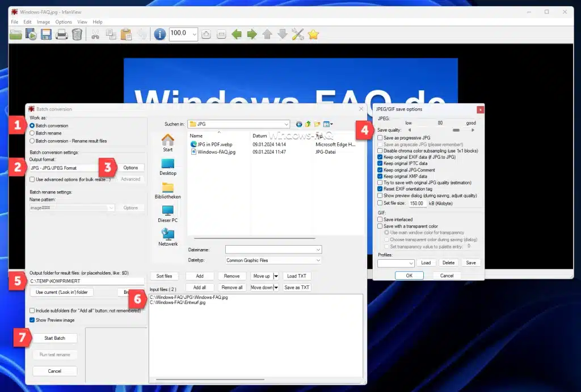581x392 pixels.
Task: Open the Options menu in menu bar
Action: point(64,22)
